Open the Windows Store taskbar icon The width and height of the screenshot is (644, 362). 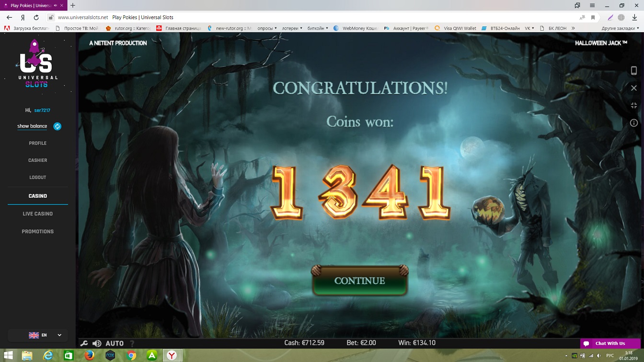[69, 355]
